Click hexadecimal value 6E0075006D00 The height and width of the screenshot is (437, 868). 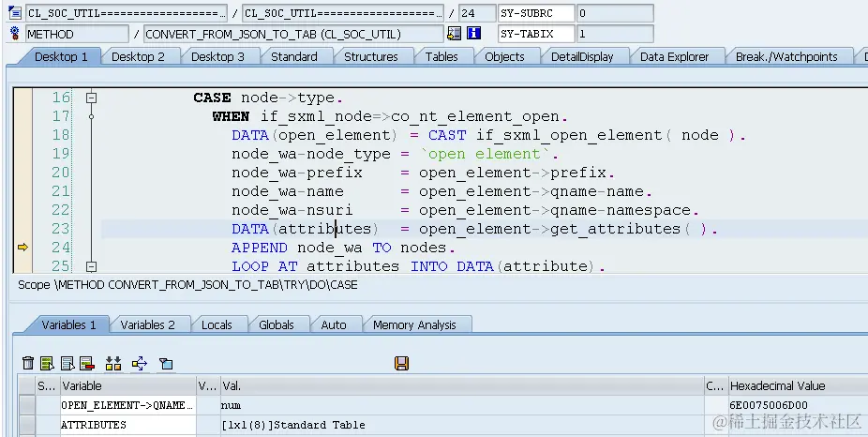tap(769, 405)
